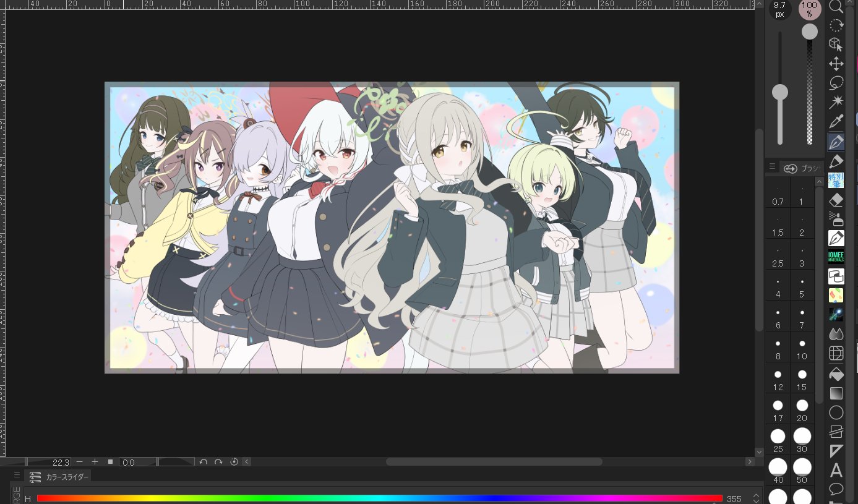The image size is (858, 504).
Task: Select the Text tool
Action: coord(836,471)
